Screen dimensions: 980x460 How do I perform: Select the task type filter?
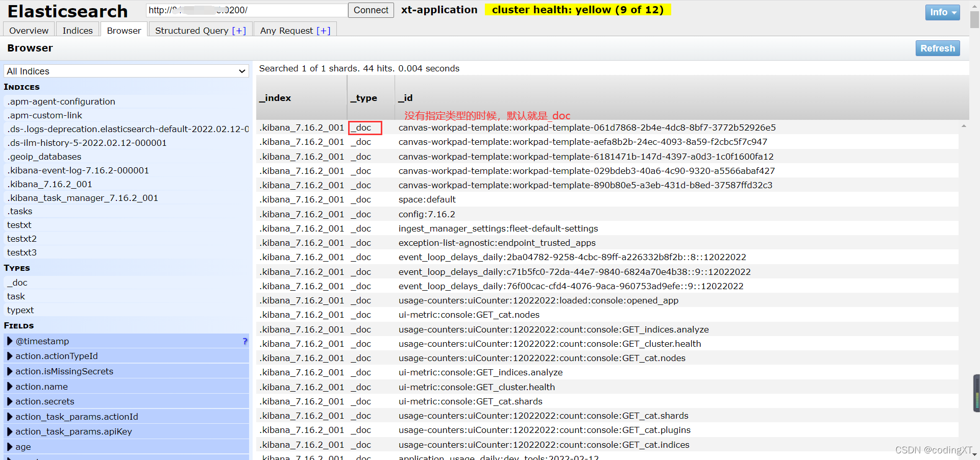pyautogui.click(x=126, y=296)
